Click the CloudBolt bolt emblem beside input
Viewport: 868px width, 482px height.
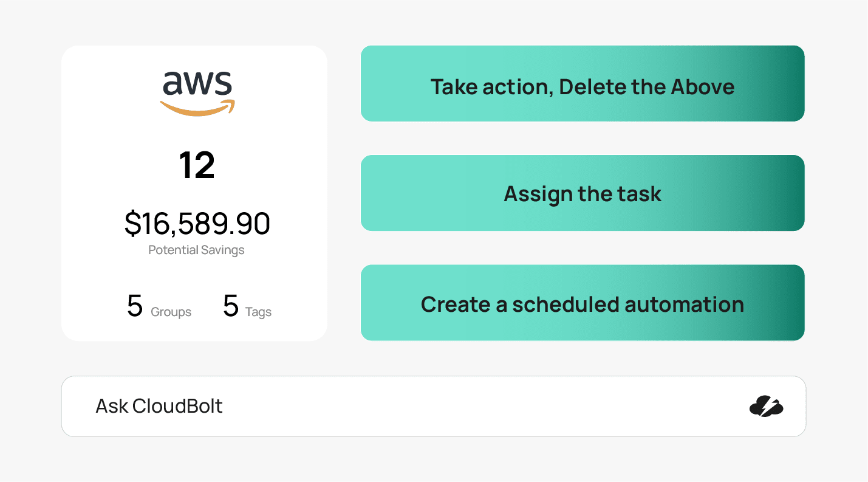[767, 406]
